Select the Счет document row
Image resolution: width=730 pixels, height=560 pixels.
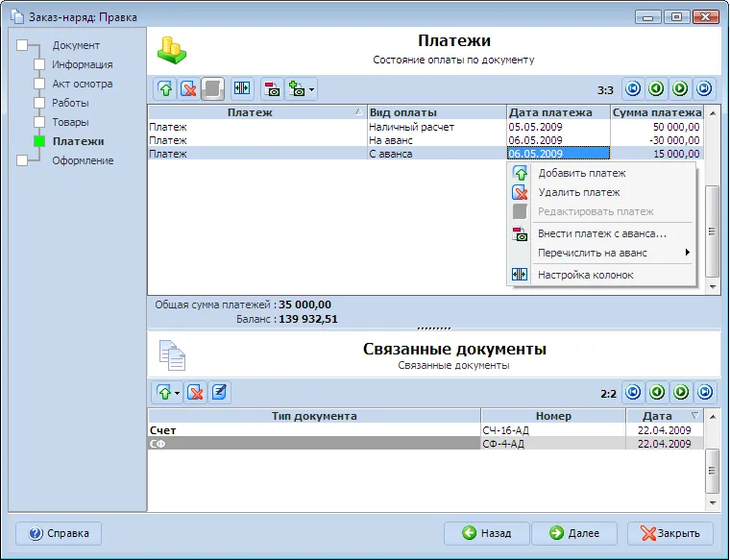click(426, 430)
